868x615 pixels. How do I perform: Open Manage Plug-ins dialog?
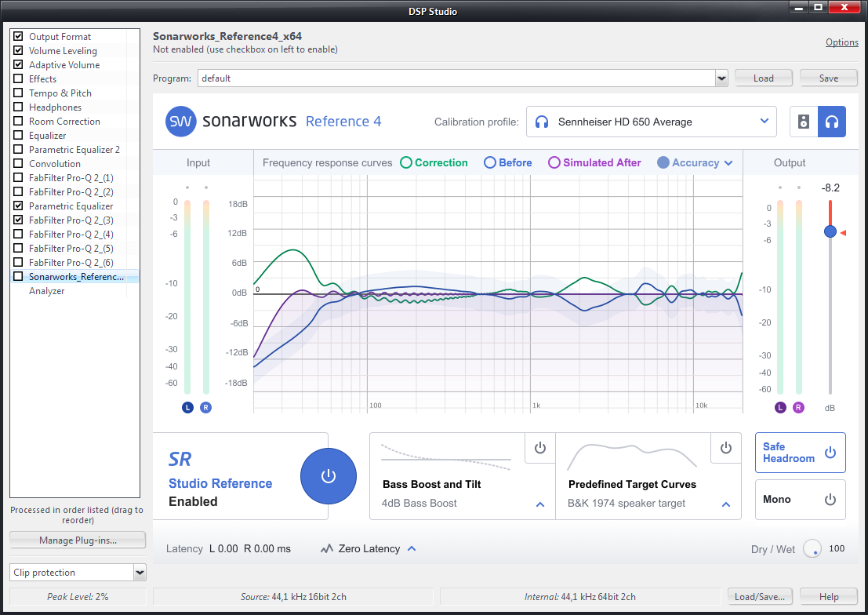[x=78, y=540]
